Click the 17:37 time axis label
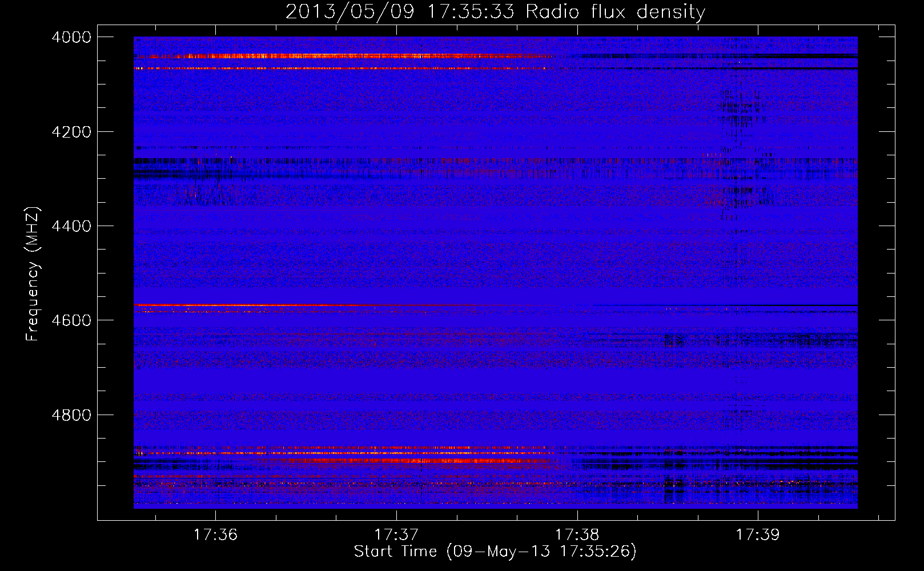The image size is (924, 571). pos(396,534)
